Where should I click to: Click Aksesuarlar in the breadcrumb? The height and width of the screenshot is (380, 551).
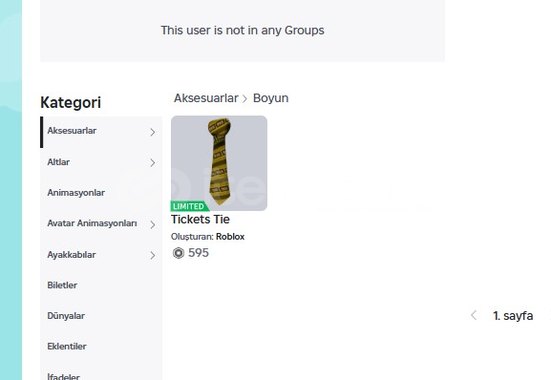pos(206,98)
